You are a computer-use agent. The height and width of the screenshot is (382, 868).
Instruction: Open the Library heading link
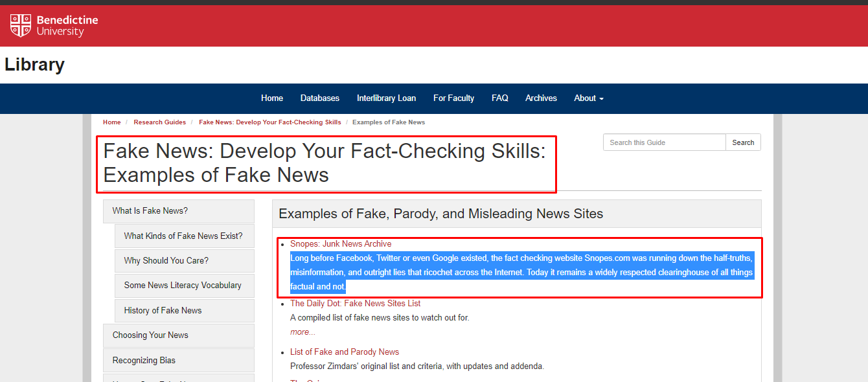click(x=34, y=65)
